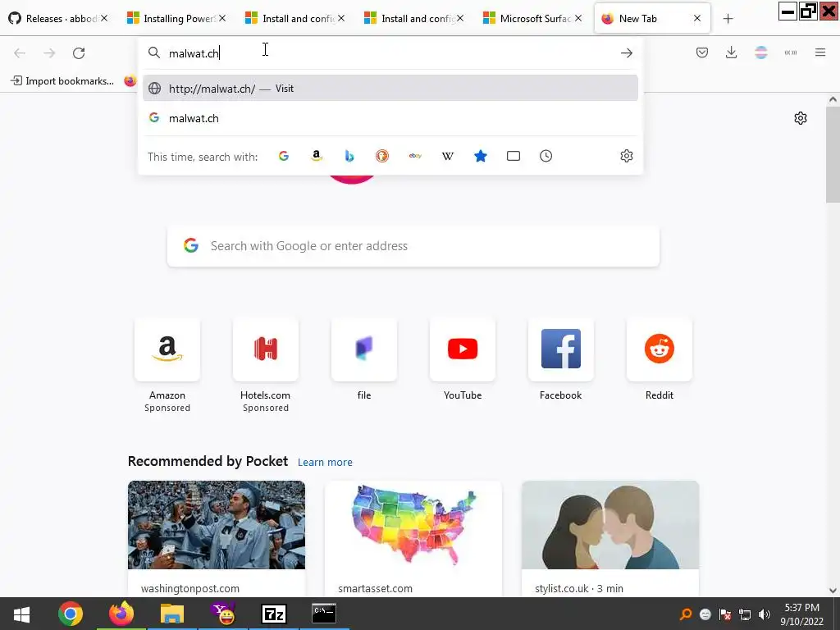
Task: Close the Microsoft Surface tab
Action: (578, 18)
